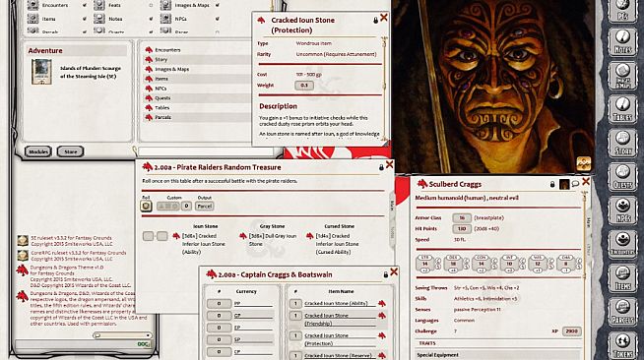Open dragon link for Cracked Inferior Ioun Stone (Cursed Ability)
The height and width of the screenshot is (360, 644).
pos(309,236)
